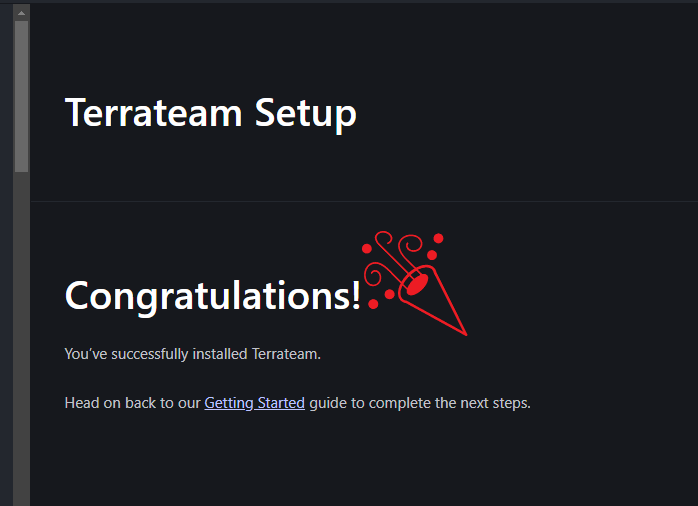The image size is (698, 506).
Task: Click the vertical scrollbar thumb
Action: 21,96
